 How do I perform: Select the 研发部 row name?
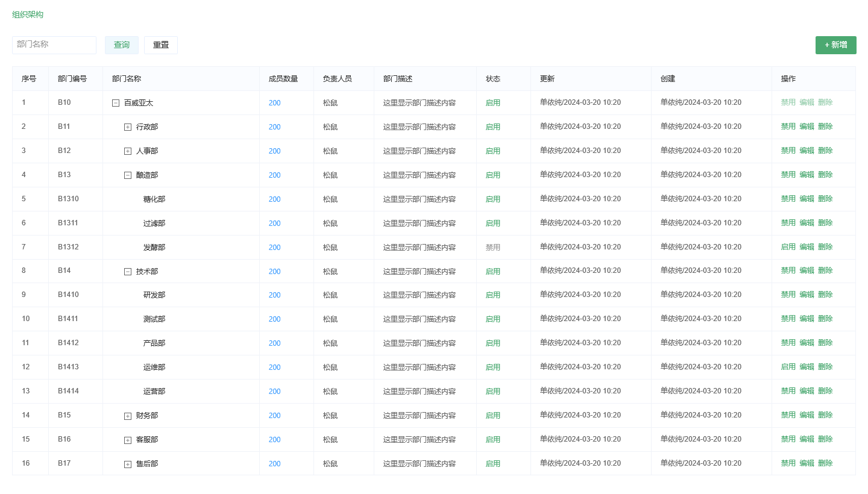coord(154,295)
